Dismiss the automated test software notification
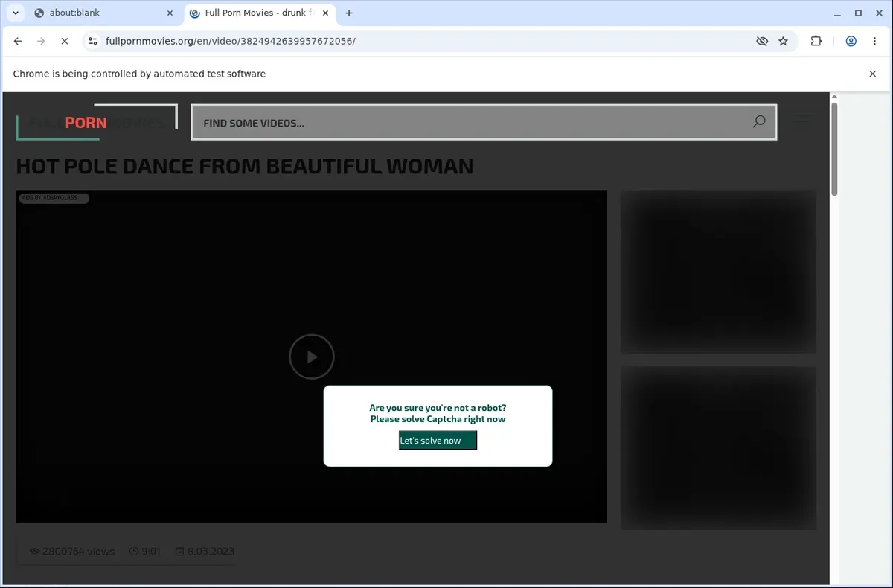This screenshot has width=893, height=588. pos(873,74)
